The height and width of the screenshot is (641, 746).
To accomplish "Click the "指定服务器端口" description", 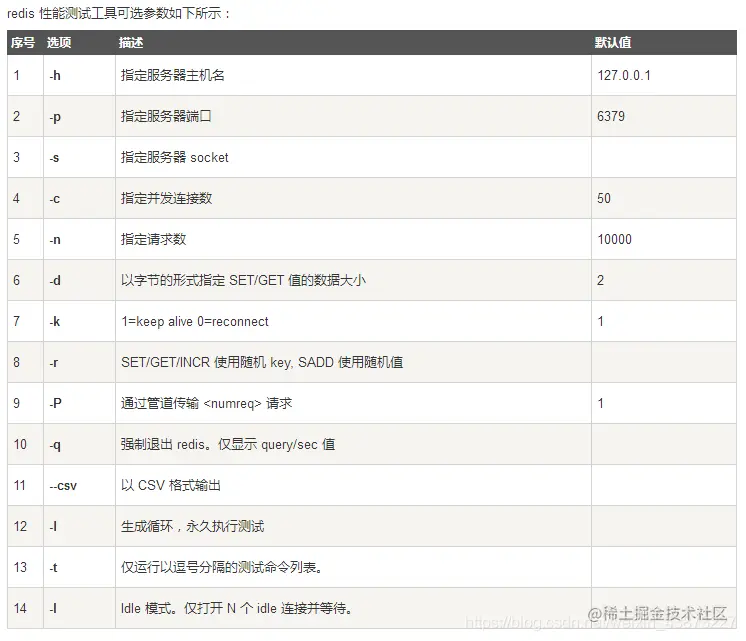I will click(x=166, y=116).
